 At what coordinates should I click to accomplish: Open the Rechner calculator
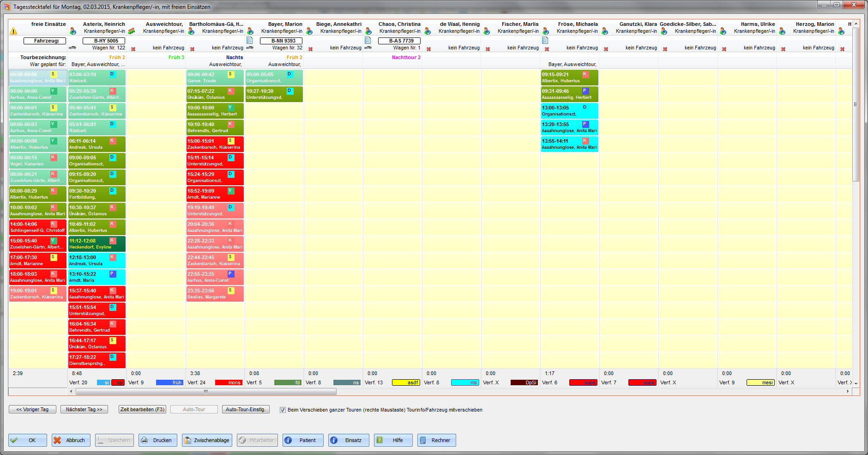(x=436, y=440)
